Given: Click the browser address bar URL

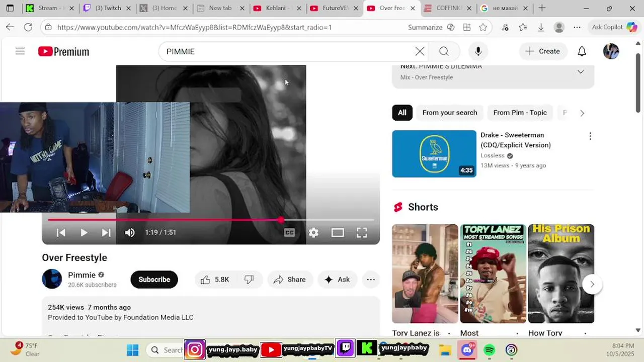Looking at the screenshot, I should 194,27.
